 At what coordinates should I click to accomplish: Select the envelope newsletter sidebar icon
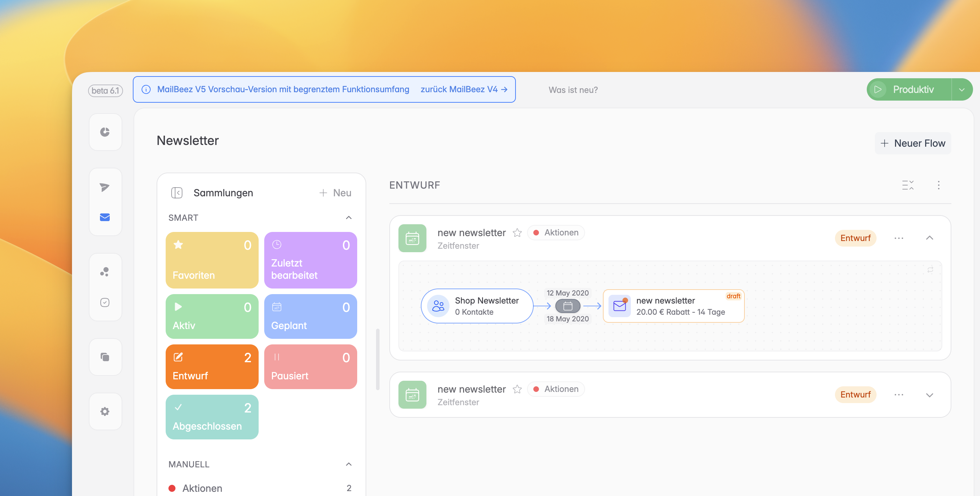tap(105, 217)
